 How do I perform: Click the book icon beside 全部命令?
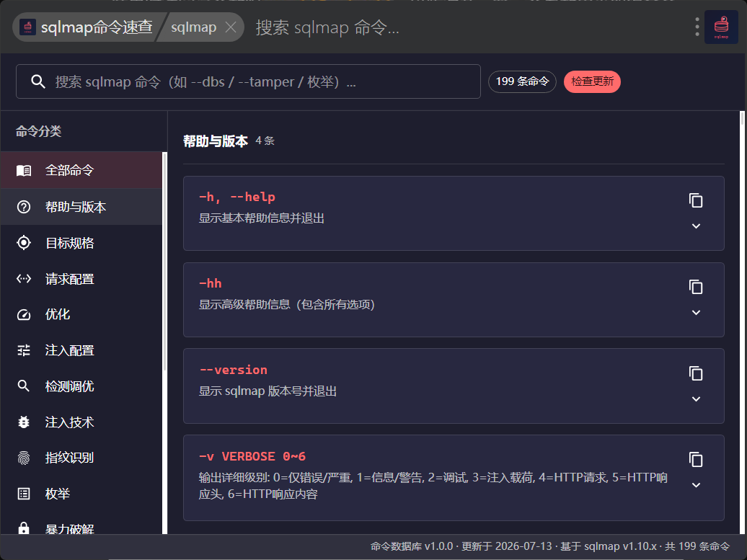[24, 171]
